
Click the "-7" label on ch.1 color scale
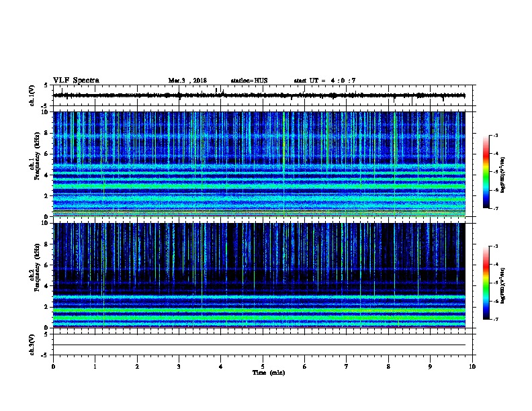[x=495, y=209]
